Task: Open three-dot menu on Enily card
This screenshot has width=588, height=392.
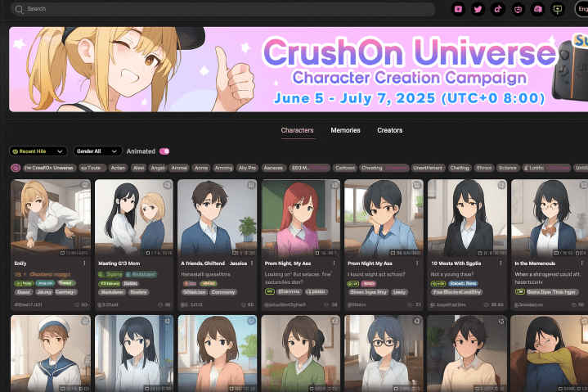Action: pyautogui.click(x=84, y=264)
